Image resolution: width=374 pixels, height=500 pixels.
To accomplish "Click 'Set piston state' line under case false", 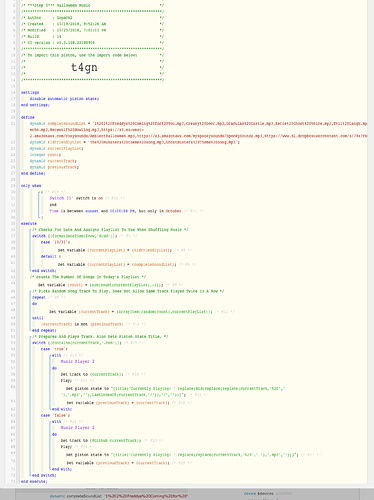I will point(182,455).
